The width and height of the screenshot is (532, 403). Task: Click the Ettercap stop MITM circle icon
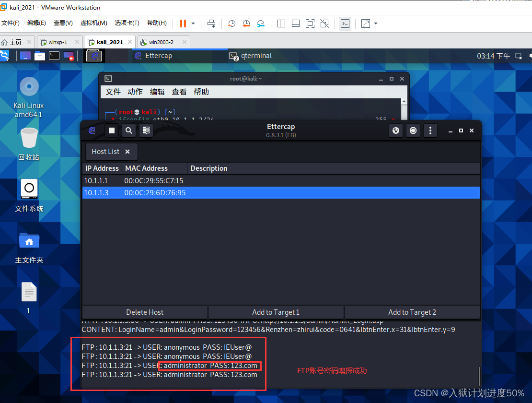(x=413, y=130)
